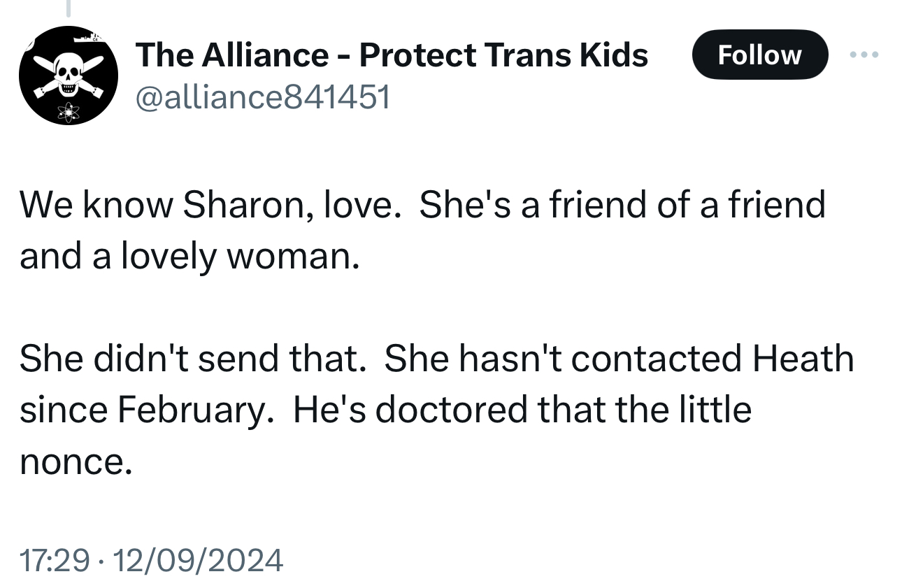This screenshot has height=588, width=902.
Task: Click the thread connector line above the avatar
Action: 69,8
